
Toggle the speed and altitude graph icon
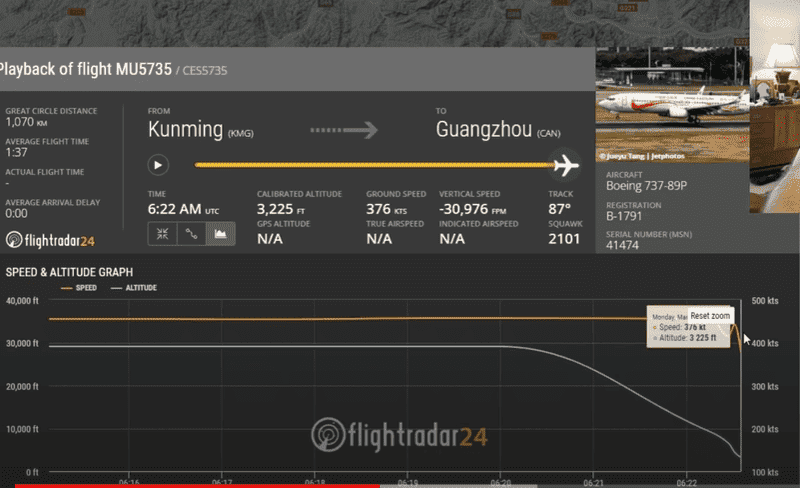coord(220,234)
